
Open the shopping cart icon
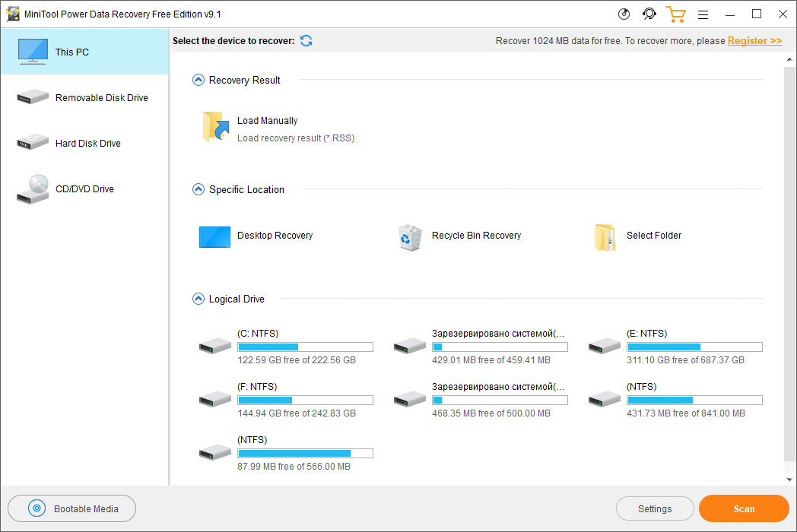coord(676,14)
